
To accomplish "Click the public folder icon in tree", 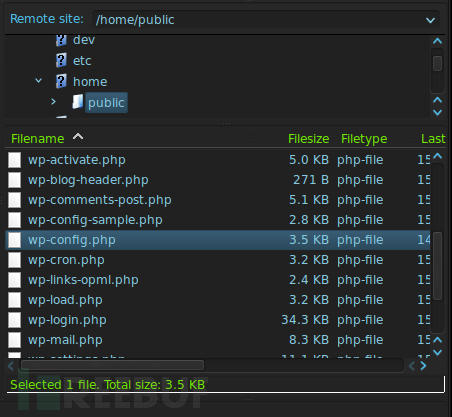I will tap(78, 102).
